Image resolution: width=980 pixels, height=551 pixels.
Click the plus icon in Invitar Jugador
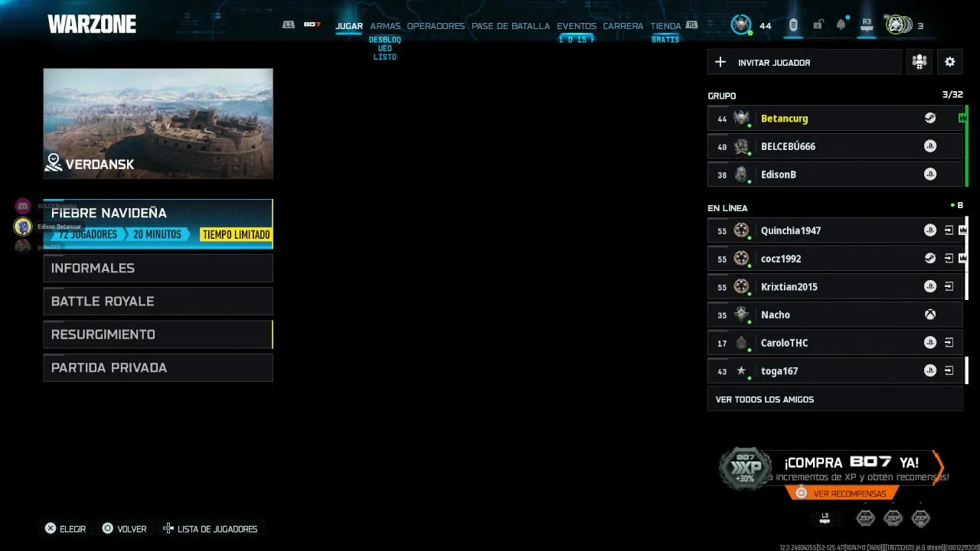[720, 62]
